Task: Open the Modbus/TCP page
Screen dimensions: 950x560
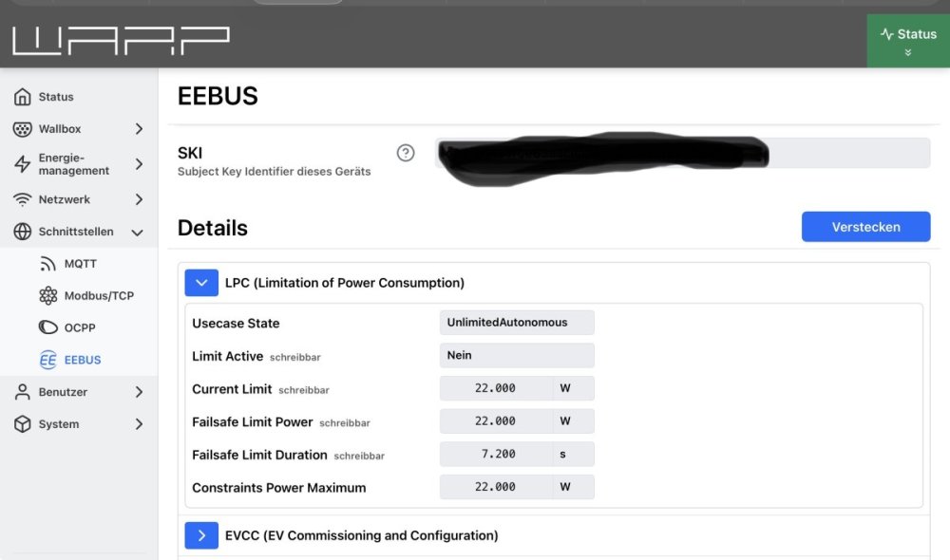Action: tap(99, 296)
